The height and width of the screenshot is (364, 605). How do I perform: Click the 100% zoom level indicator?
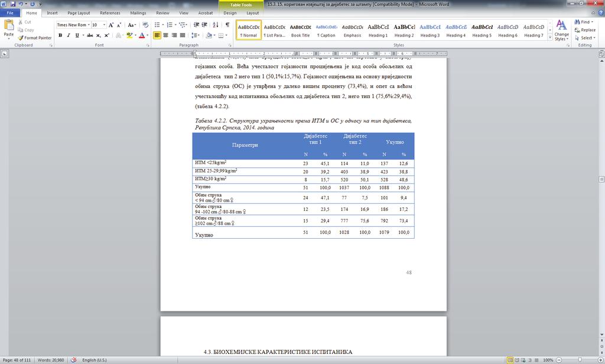pos(548,360)
